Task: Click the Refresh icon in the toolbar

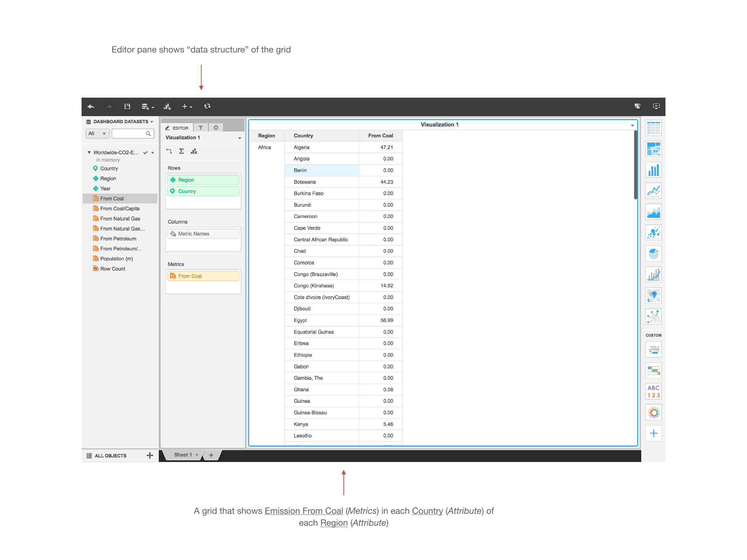Action: [207, 106]
